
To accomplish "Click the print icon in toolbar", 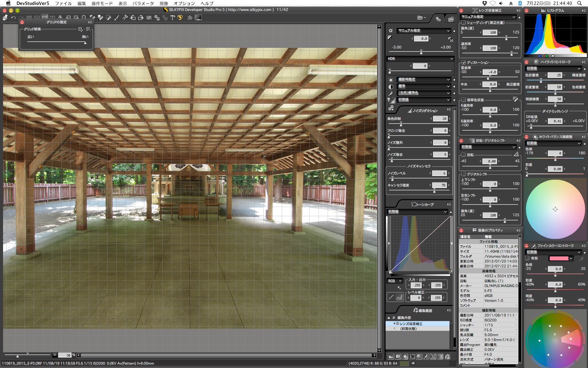I will point(5,18).
